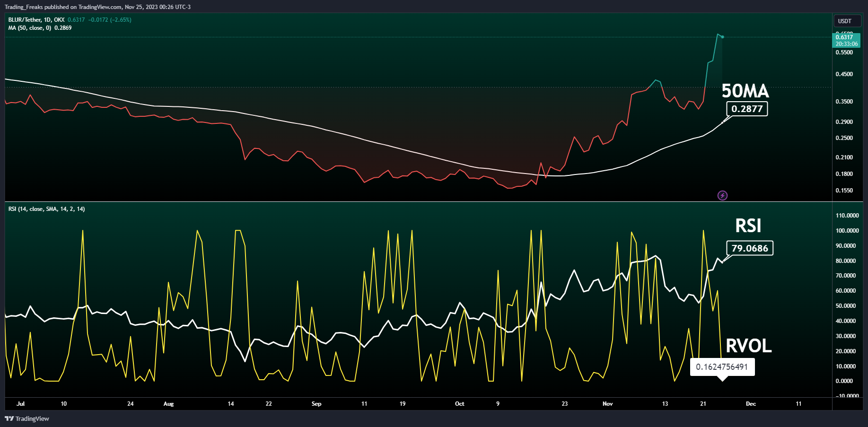Click the Dec label on time axis

[x=751, y=404]
